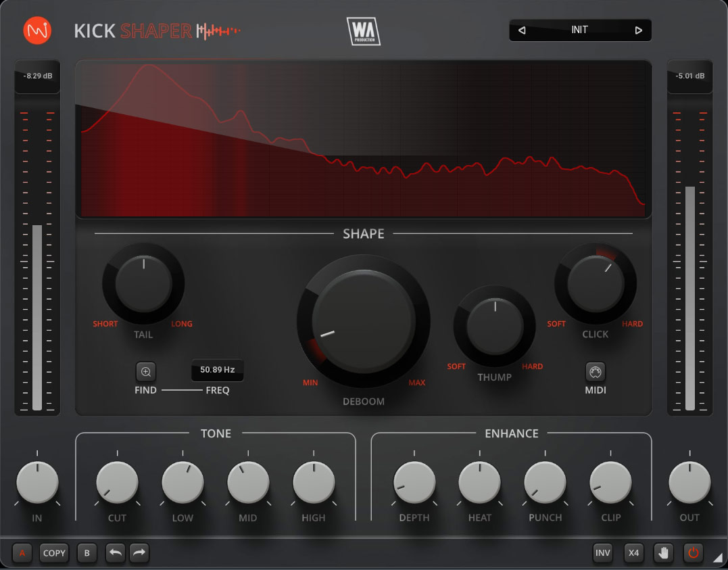
Task: Click the FIND label button
Action: point(145,390)
